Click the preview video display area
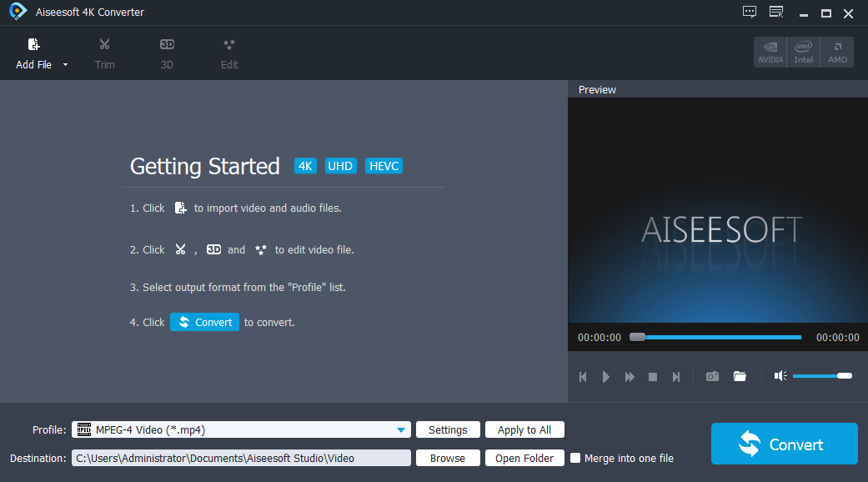Image resolution: width=868 pixels, height=482 pixels. pos(718,210)
